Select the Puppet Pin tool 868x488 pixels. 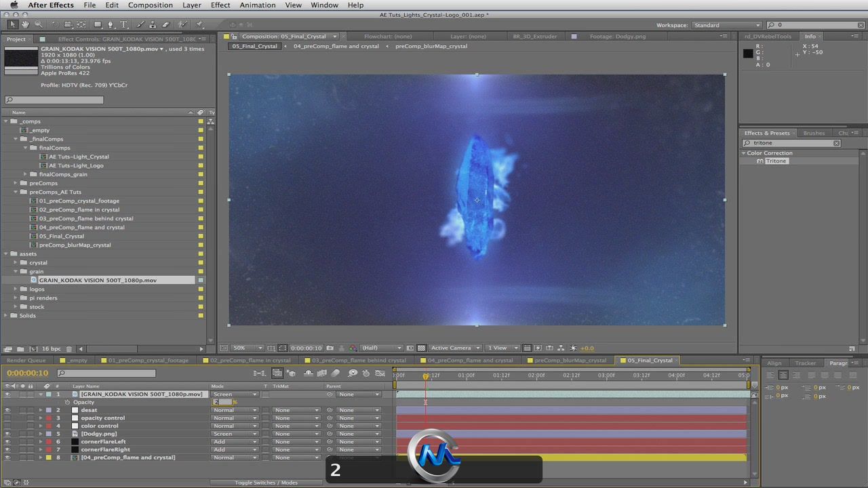coord(199,24)
